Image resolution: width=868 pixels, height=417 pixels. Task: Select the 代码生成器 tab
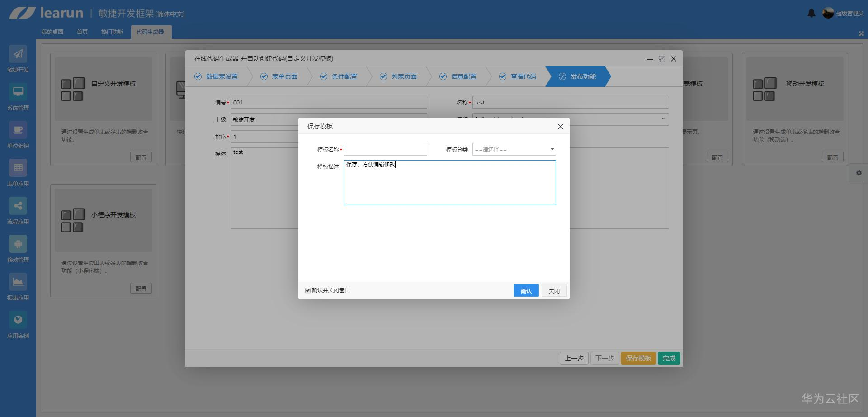click(x=151, y=32)
